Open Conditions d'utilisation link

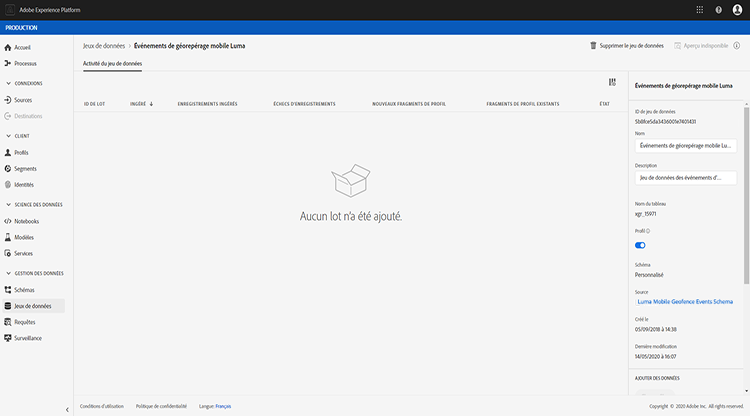(101, 406)
